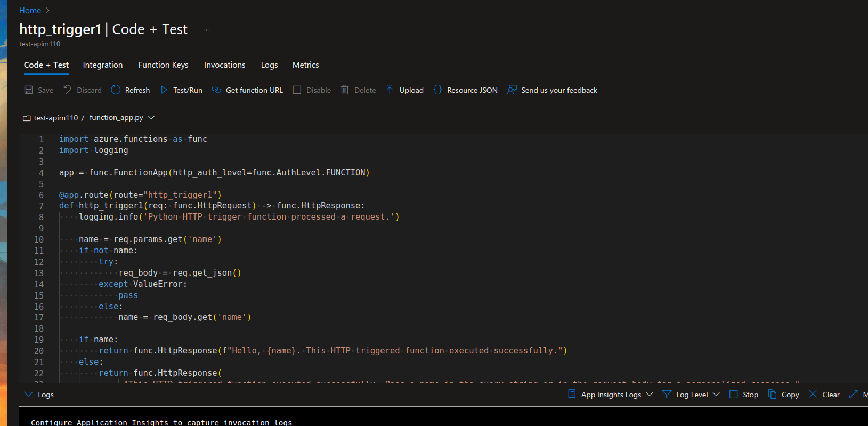This screenshot has width=868, height=426.
Task: Navigate to Home breadcrumb link
Action: point(30,11)
